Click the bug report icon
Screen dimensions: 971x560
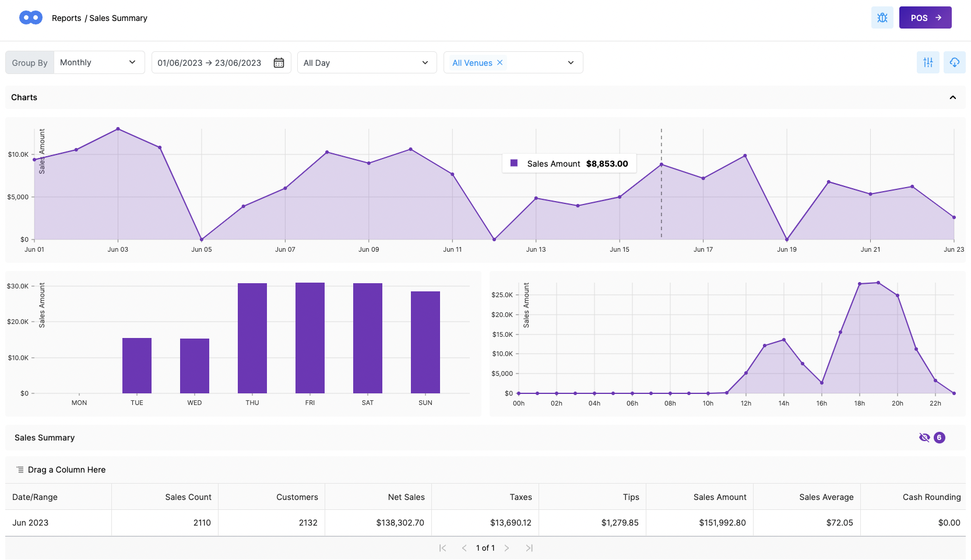882,17
